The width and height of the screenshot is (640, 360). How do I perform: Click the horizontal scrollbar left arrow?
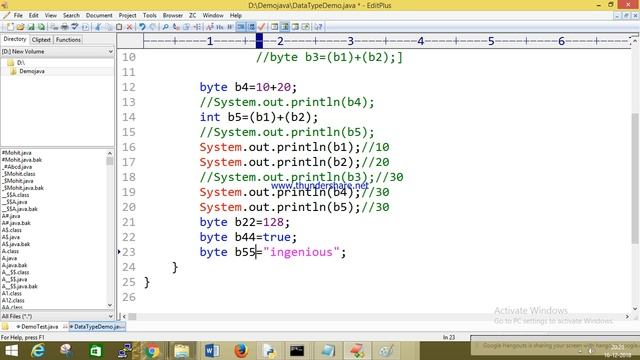click(x=124, y=316)
